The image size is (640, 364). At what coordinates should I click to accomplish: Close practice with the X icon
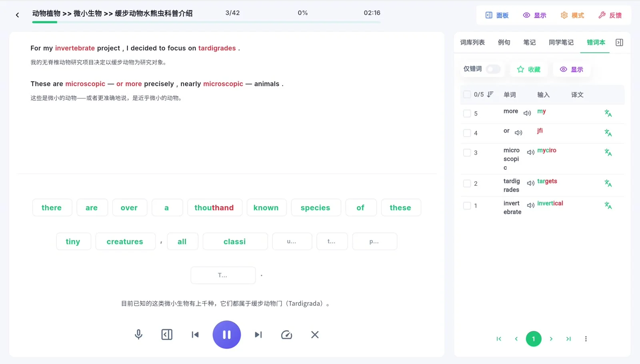315,334
